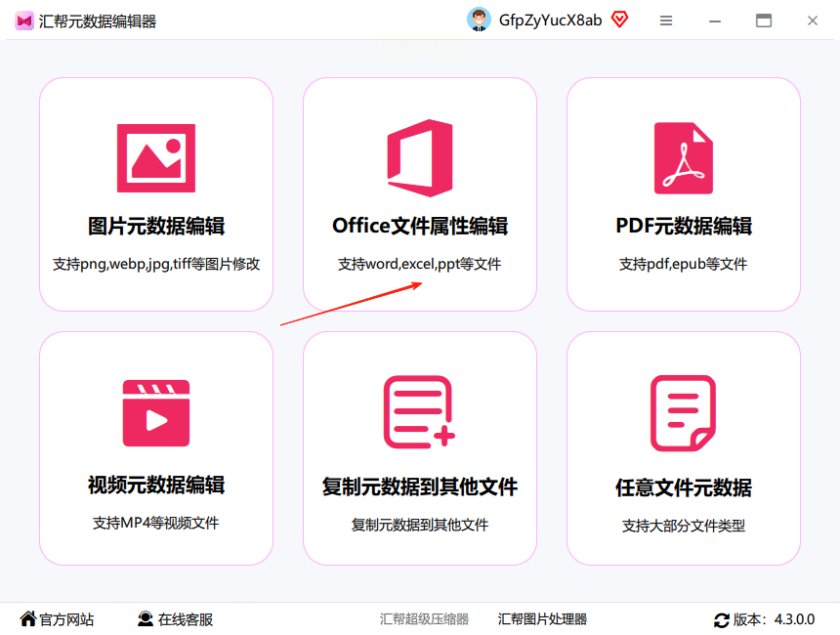Click the Office logo icon
The image size is (840, 635).
(x=420, y=158)
